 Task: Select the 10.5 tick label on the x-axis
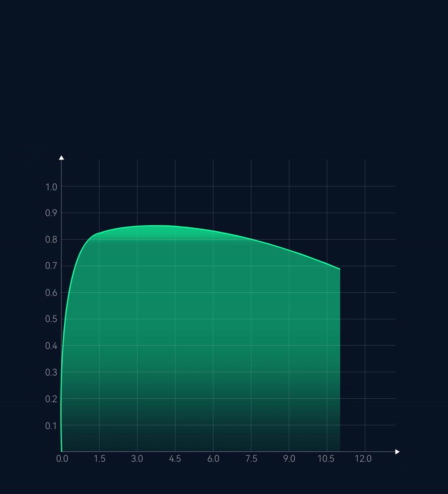pos(326,459)
